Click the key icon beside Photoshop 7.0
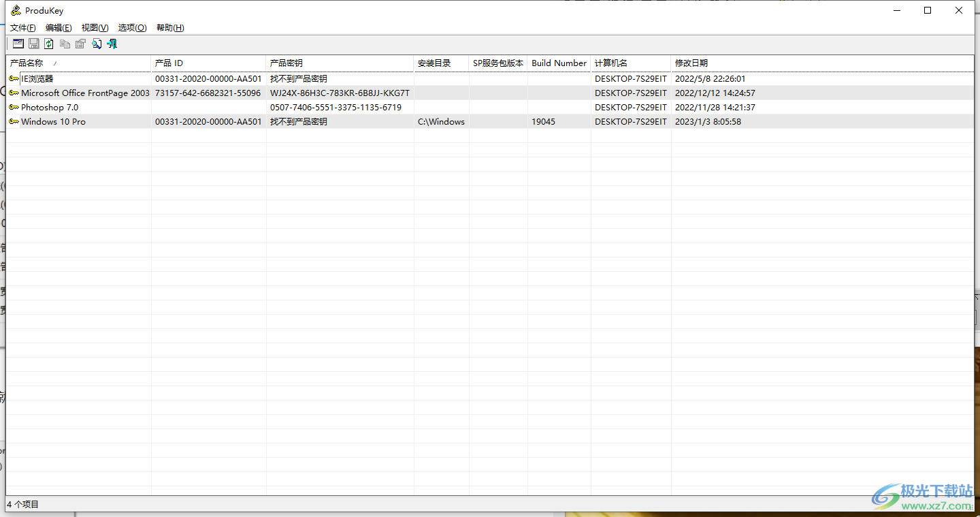Image resolution: width=980 pixels, height=517 pixels. tap(14, 107)
